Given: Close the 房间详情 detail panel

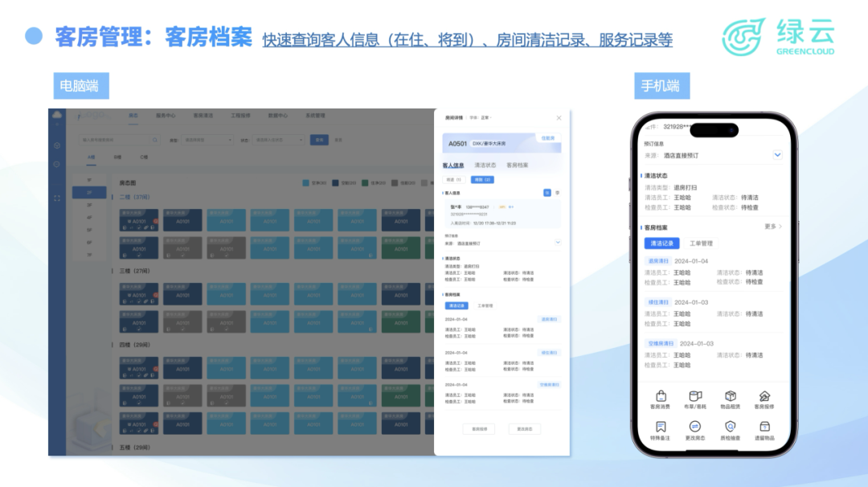Looking at the screenshot, I should (559, 118).
